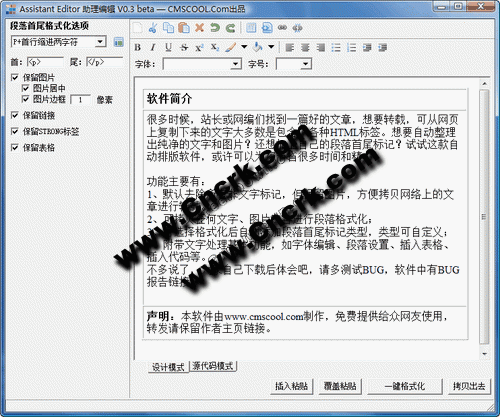Click the editor scrollbar down arrow
The image size is (500, 417).
[x=484, y=354]
